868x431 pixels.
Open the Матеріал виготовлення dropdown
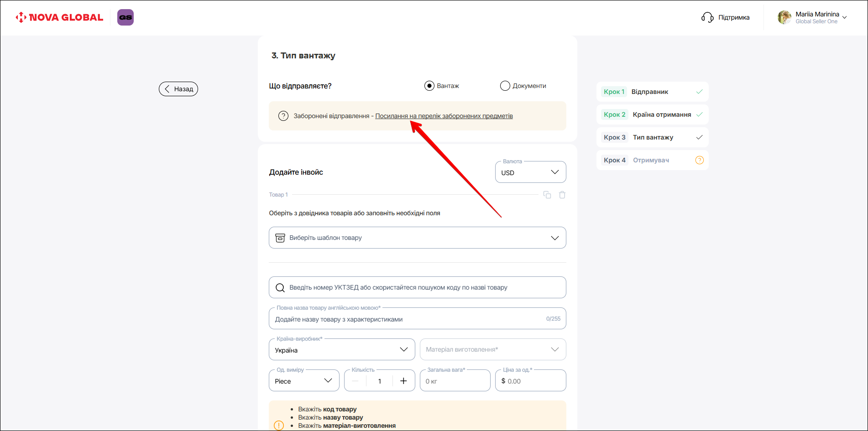(492, 349)
